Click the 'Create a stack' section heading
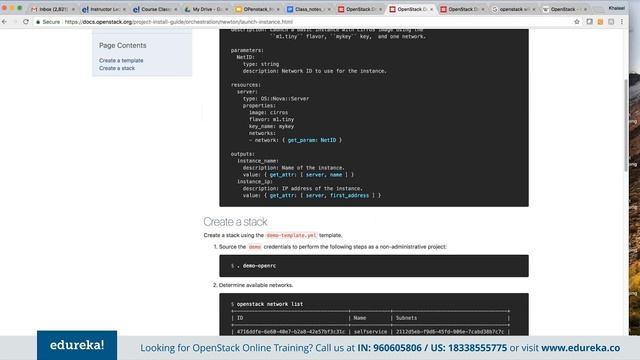This screenshot has width=640, height=360. [x=235, y=222]
